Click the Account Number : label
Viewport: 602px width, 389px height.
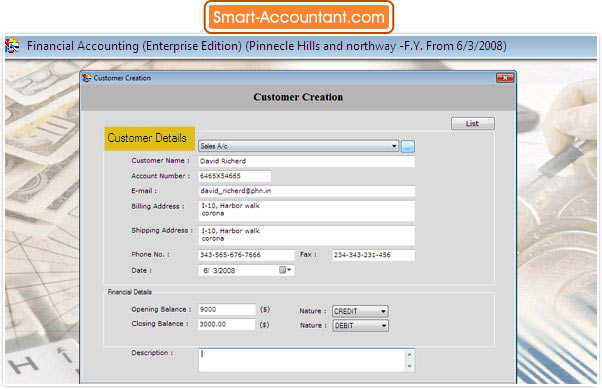click(160, 176)
